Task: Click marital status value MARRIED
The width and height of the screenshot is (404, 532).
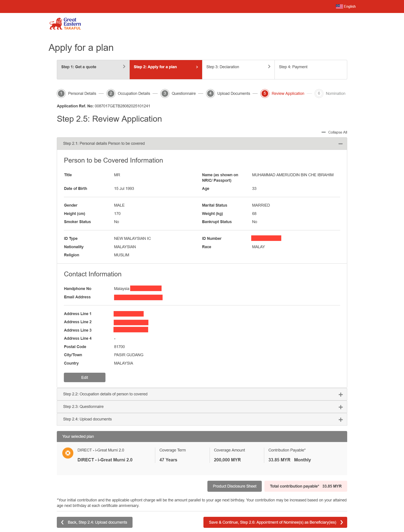Action: point(261,205)
